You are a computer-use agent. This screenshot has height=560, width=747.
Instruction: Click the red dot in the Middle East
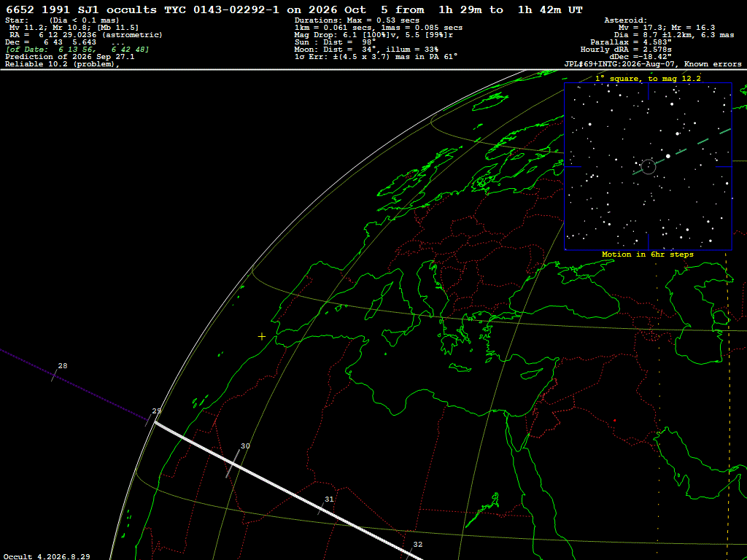coord(614,421)
